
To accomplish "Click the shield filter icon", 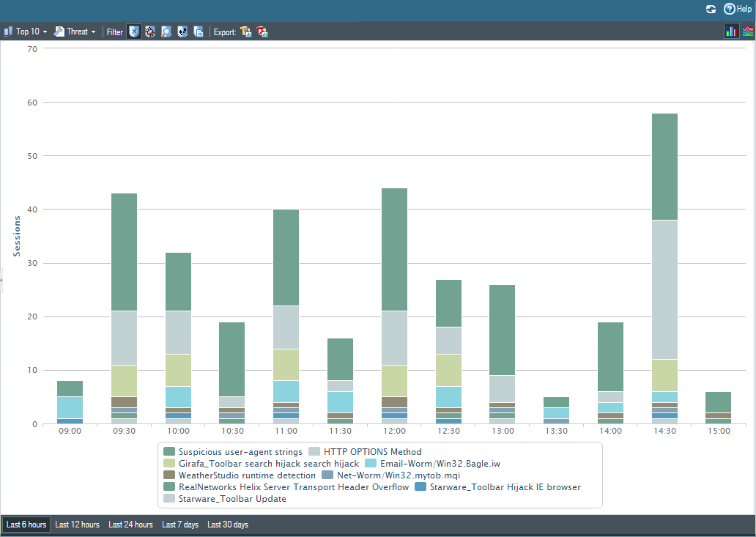I will [134, 32].
